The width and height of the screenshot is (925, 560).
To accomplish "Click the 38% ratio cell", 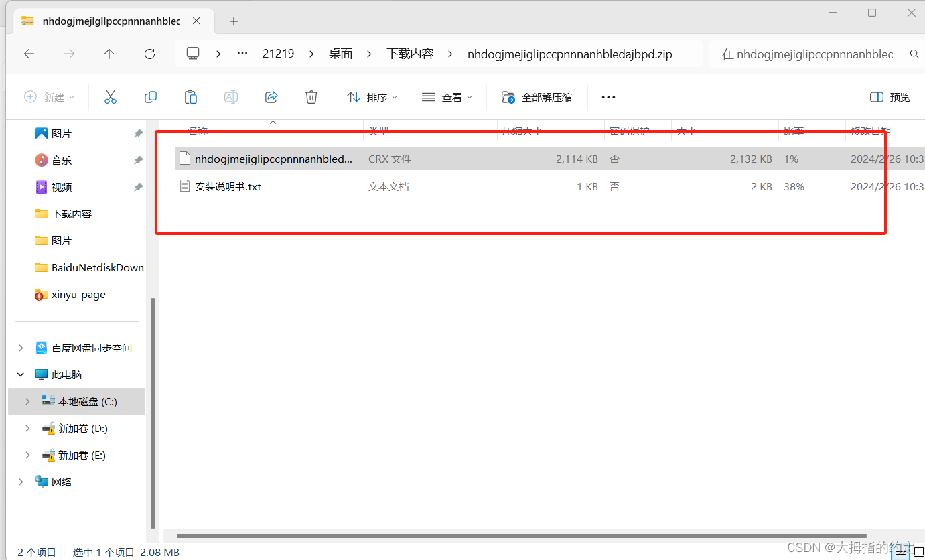I will pyautogui.click(x=794, y=187).
